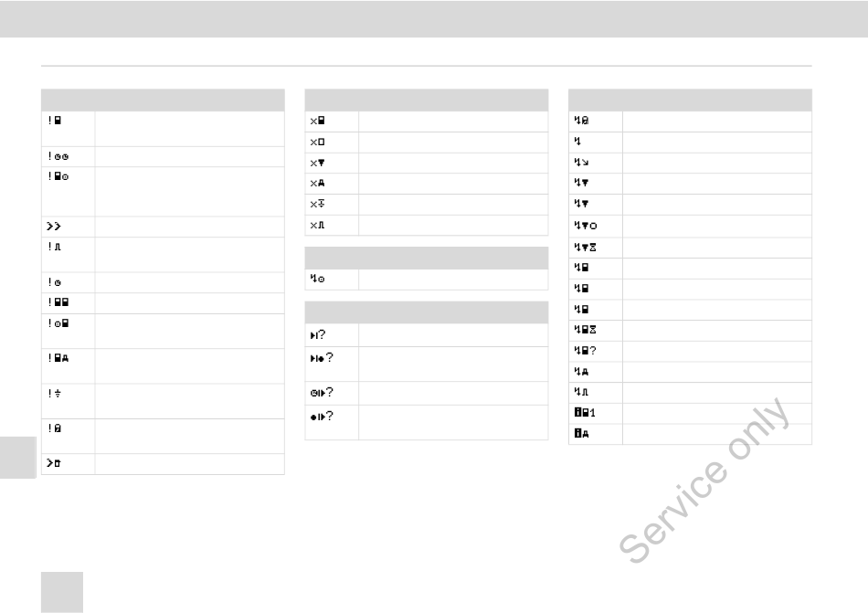Click the lightning bolt with padlock pictogram

(x=581, y=120)
